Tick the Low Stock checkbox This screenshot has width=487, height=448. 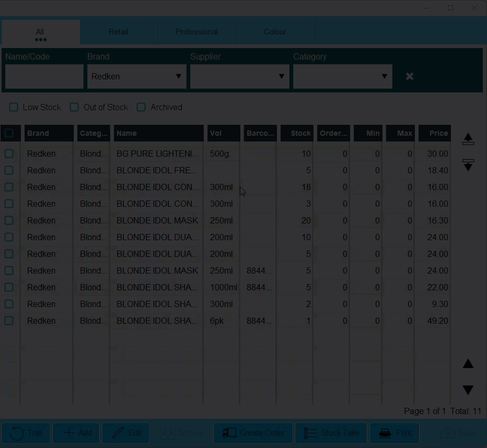coord(14,108)
